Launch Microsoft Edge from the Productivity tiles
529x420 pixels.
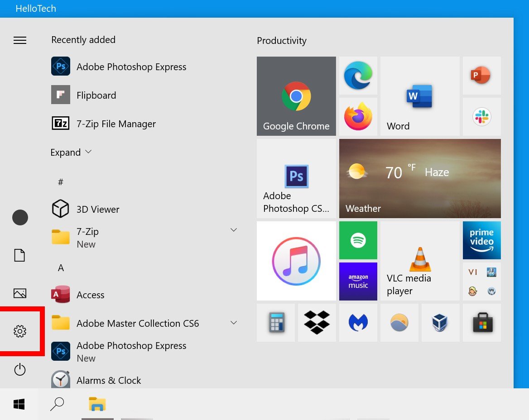(358, 76)
